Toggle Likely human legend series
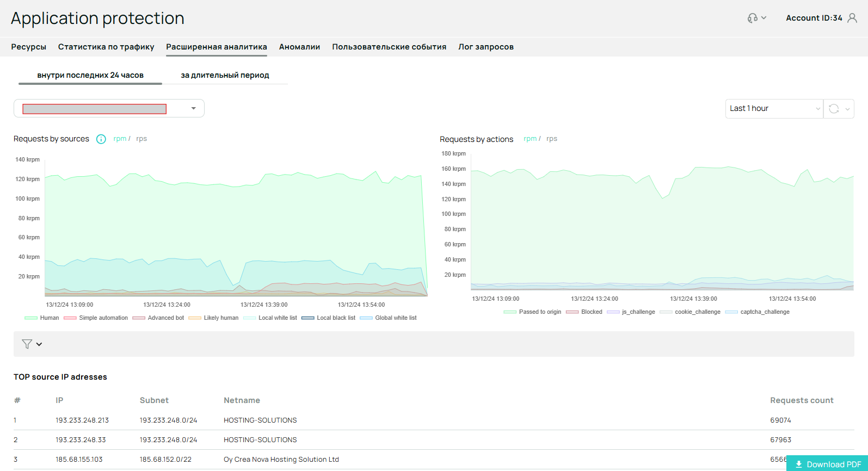 click(213, 318)
